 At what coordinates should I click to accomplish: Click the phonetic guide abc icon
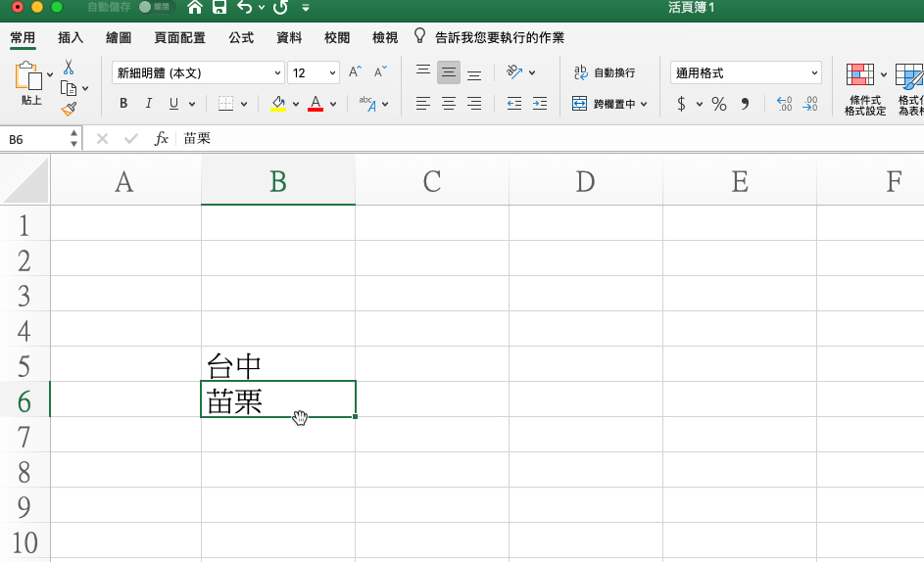point(367,104)
